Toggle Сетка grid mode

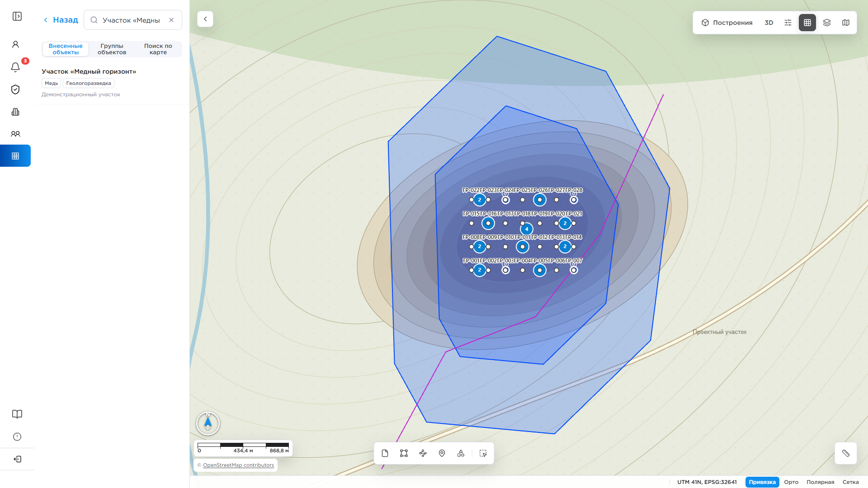851,482
